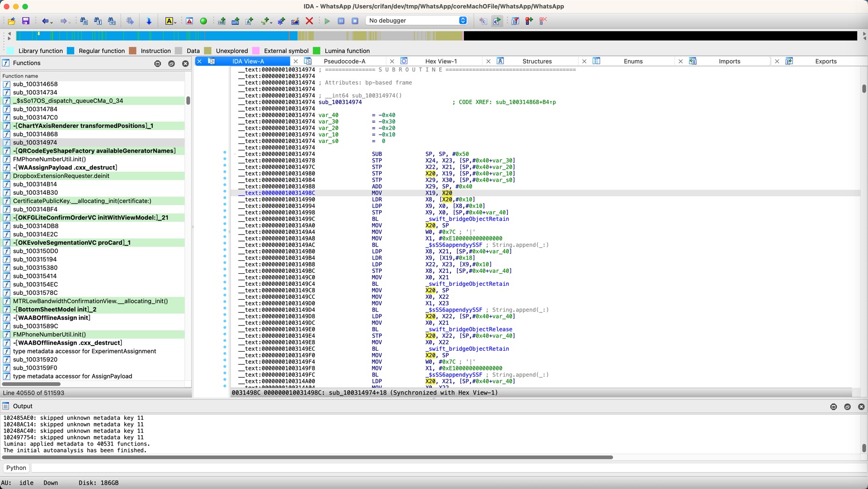The height and width of the screenshot is (489, 868).
Task: Click the pencil edit icon in toolbar
Action: (295, 21)
